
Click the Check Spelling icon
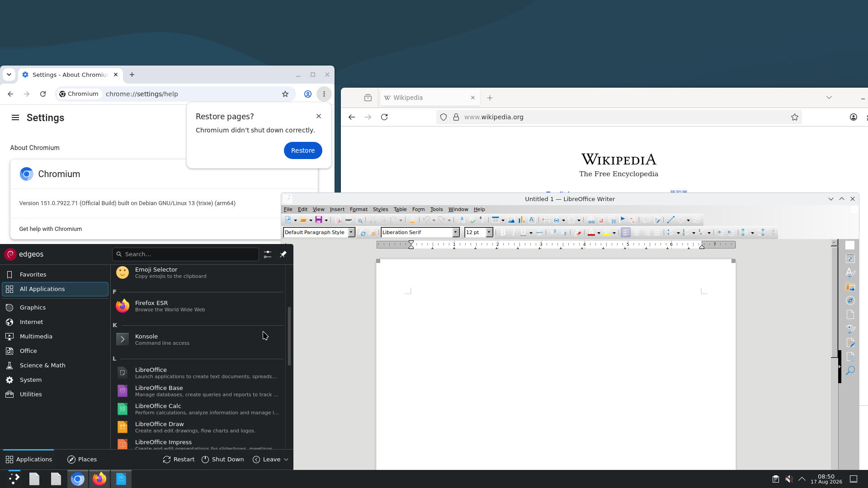click(472, 220)
